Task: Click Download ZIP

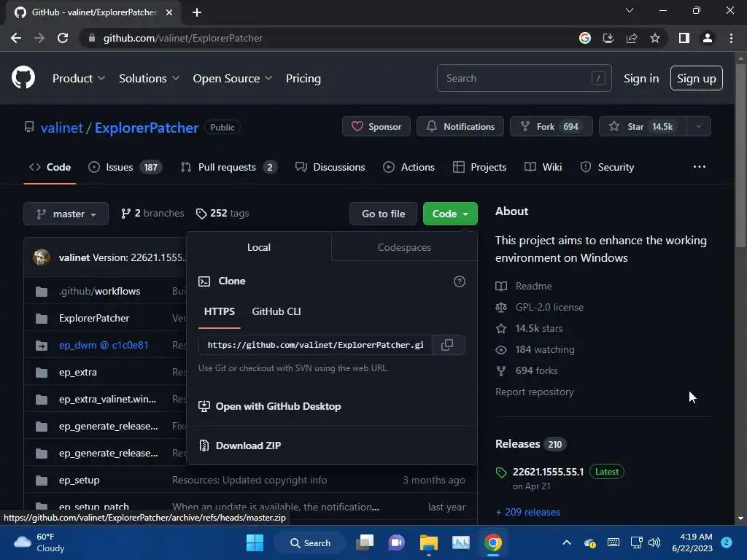Action: click(248, 446)
